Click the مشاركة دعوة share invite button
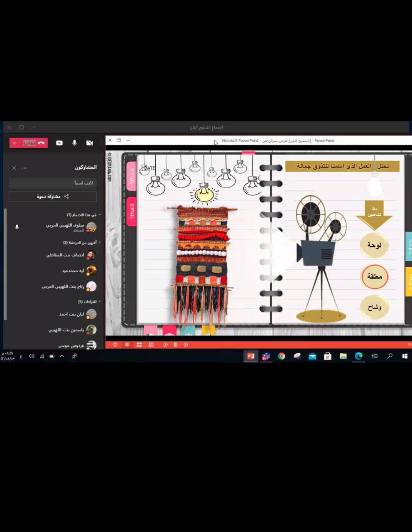This screenshot has height=532, width=412. tap(53, 196)
